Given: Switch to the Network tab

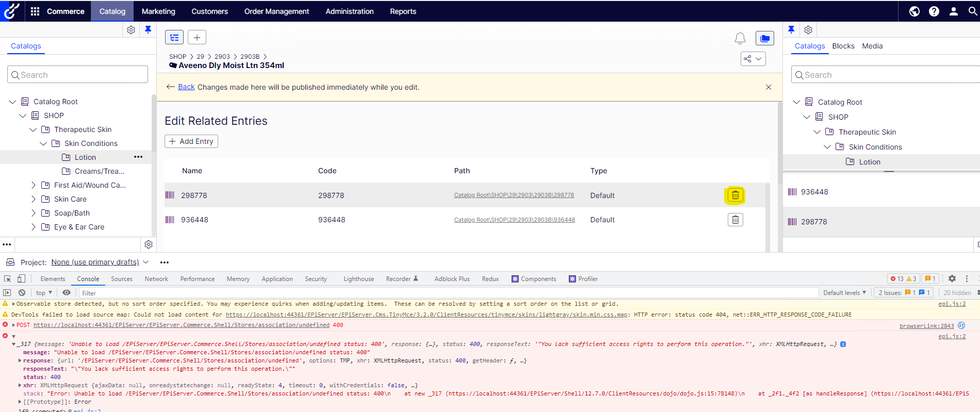Looking at the screenshot, I should click(x=156, y=279).
